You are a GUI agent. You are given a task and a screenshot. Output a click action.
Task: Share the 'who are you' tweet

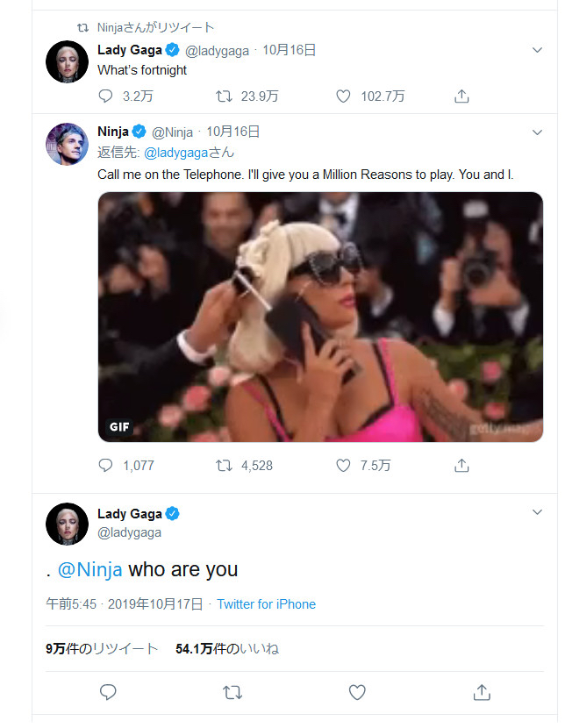point(482,693)
